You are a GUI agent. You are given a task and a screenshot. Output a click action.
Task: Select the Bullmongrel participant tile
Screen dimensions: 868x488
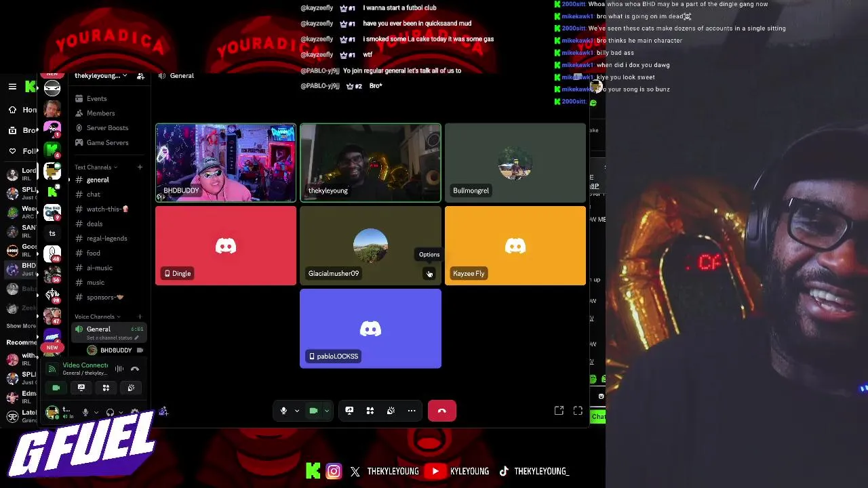coord(515,163)
